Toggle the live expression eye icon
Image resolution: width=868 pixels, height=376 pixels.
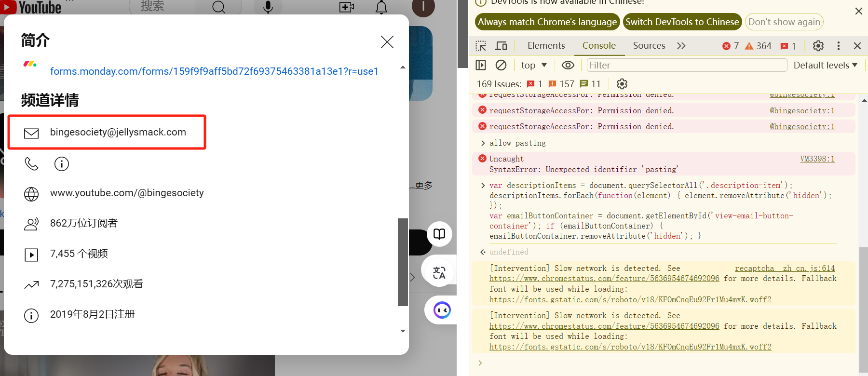coord(568,65)
